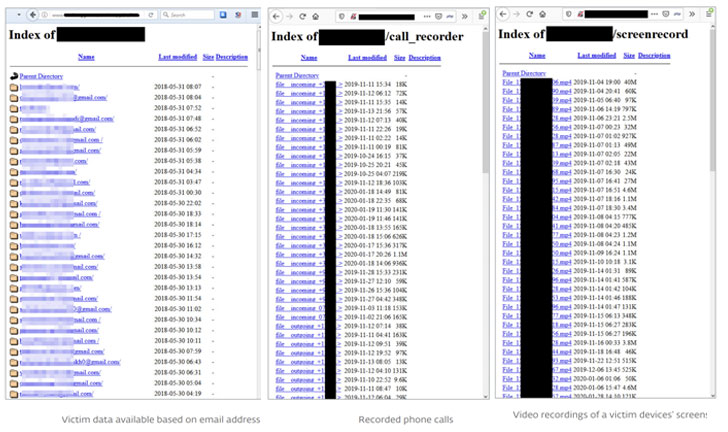This screenshot has width=728, height=432.
Task: Click extension icon at far right of screenrecord toolbar
Action: click(709, 13)
